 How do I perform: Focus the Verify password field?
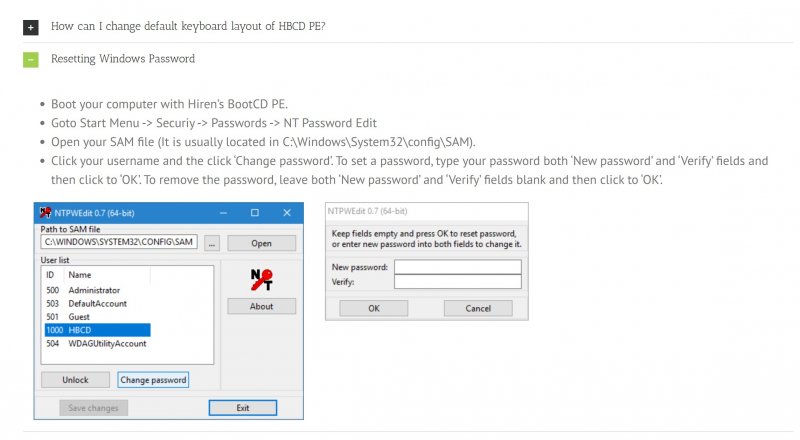point(458,281)
